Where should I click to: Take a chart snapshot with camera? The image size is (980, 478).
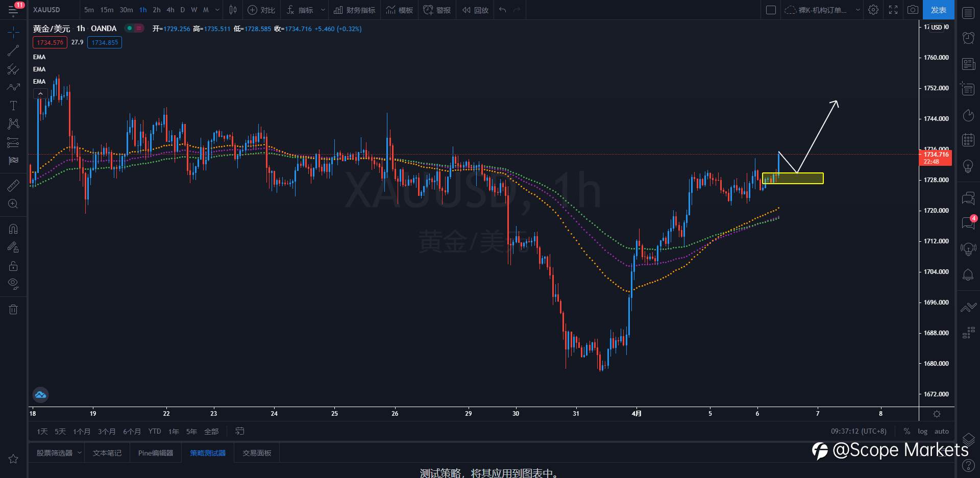pos(913,10)
